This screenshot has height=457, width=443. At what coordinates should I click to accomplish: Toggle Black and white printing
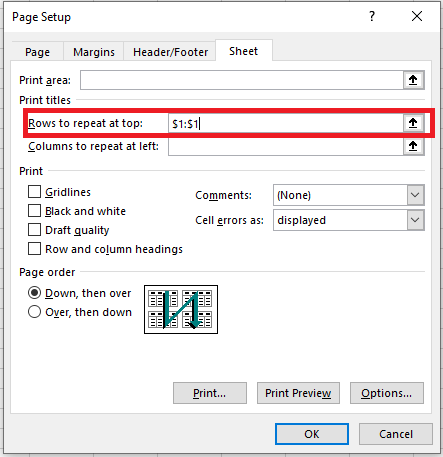[35, 211]
